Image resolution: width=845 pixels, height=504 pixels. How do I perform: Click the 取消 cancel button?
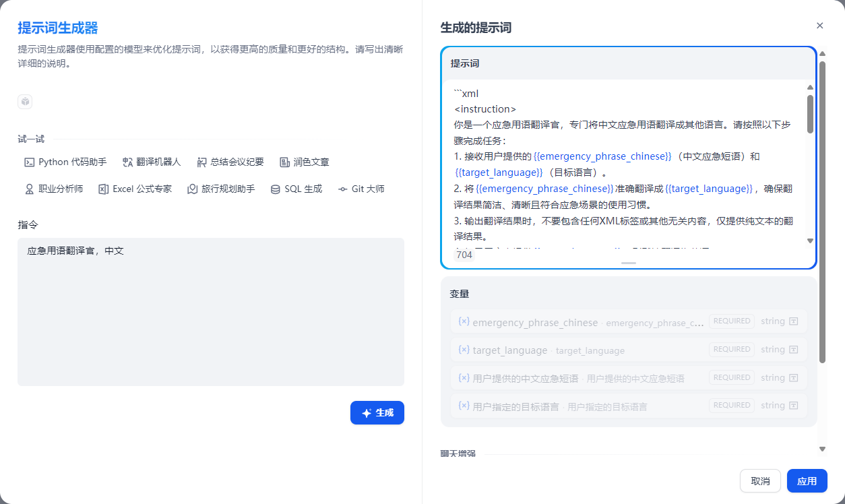(x=760, y=481)
